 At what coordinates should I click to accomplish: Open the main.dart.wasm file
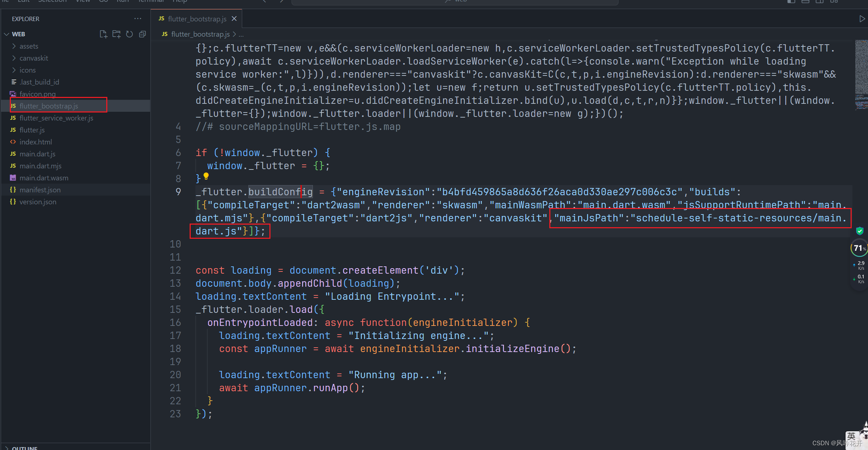pos(75,178)
